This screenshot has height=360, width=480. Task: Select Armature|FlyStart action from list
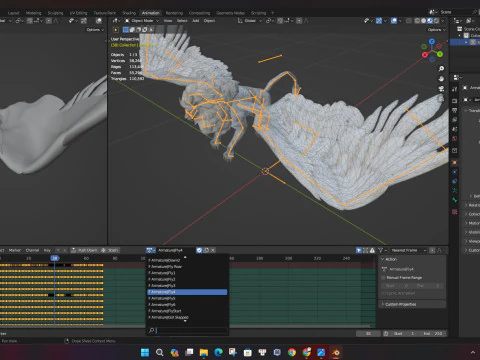pyautogui.click(x=187, y=311)
